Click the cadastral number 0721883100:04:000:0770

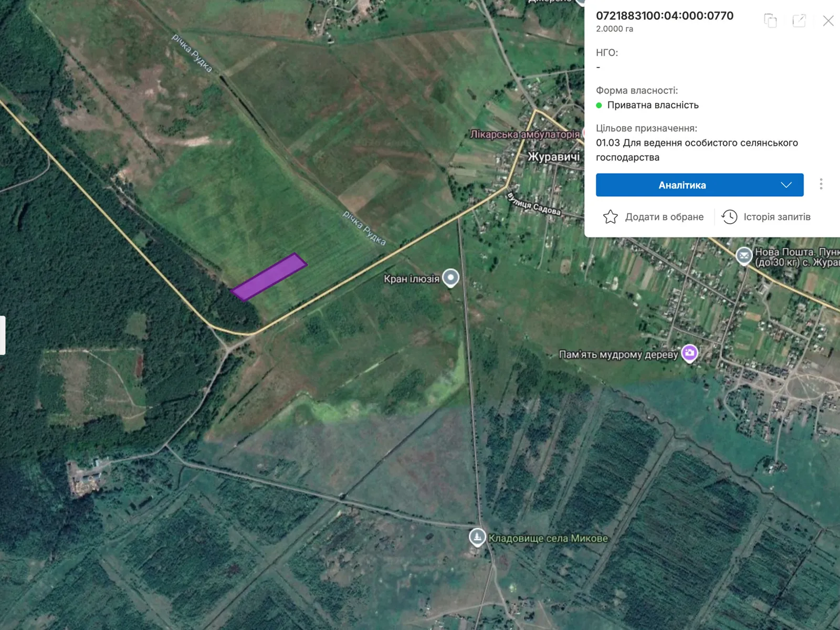[664, 16]
